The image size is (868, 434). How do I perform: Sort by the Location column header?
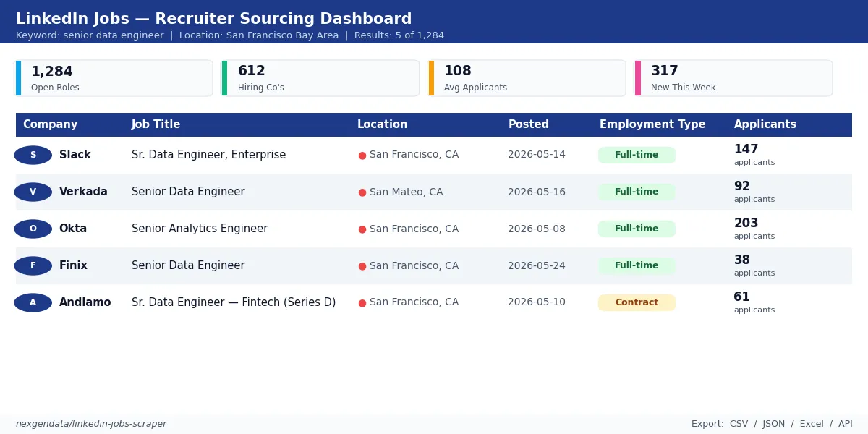382,124
